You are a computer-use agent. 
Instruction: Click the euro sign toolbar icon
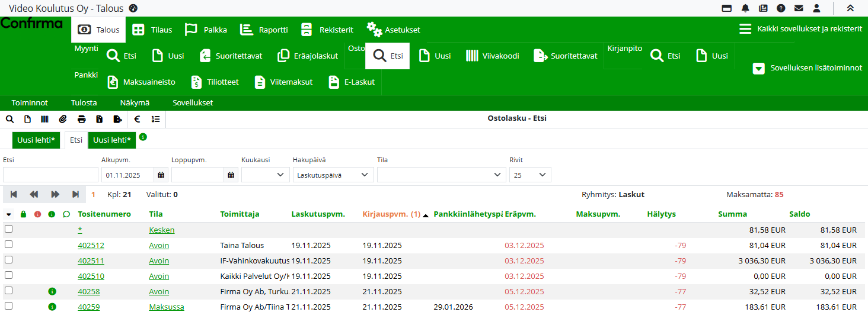[x=137, y=119]
